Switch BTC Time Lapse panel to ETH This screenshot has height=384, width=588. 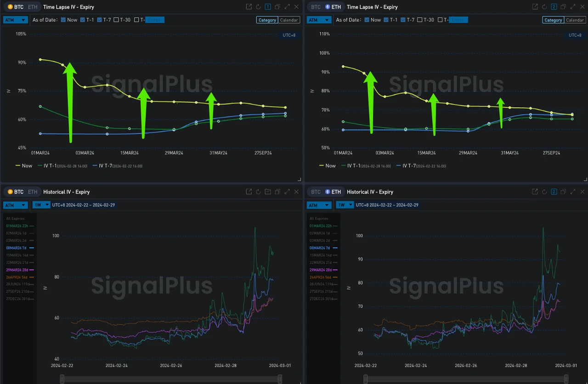[33, 7]
